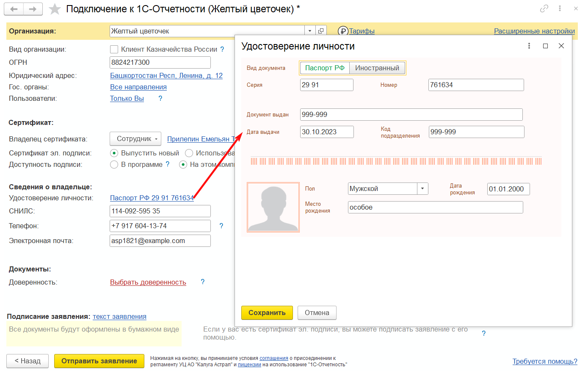Close the Удостоверение личности dialog

coord(561,46)
